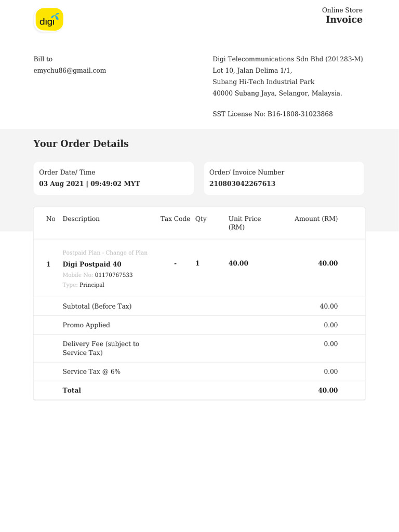The image size is (399, 532).
Task: Click the Tax Code column header
Action: 175,219
